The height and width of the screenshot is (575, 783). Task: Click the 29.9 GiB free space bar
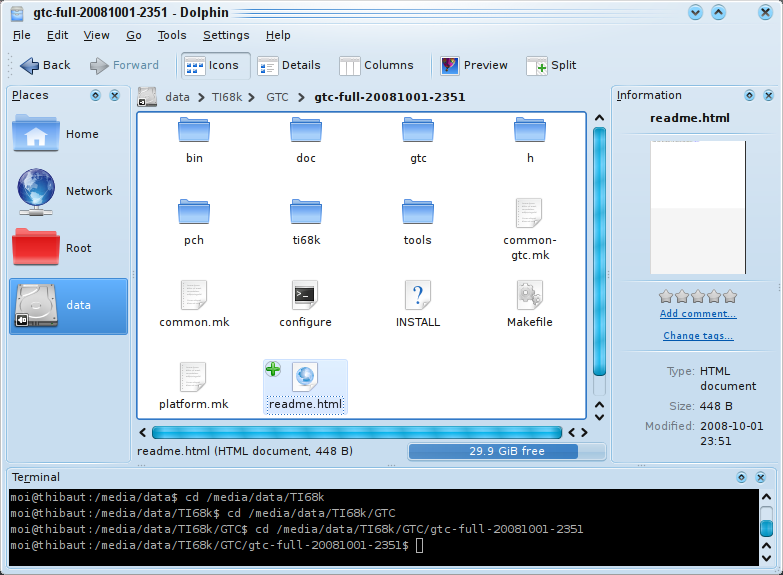507,451
